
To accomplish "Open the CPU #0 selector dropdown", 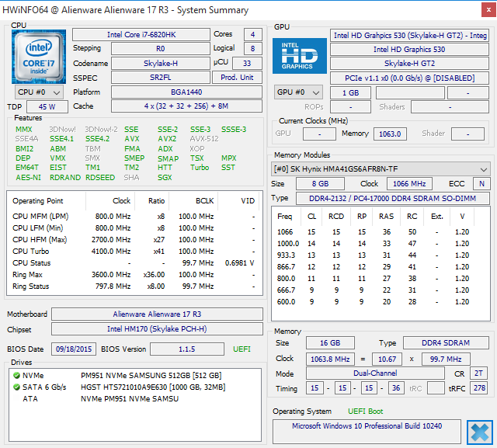I will coord(39,92).
